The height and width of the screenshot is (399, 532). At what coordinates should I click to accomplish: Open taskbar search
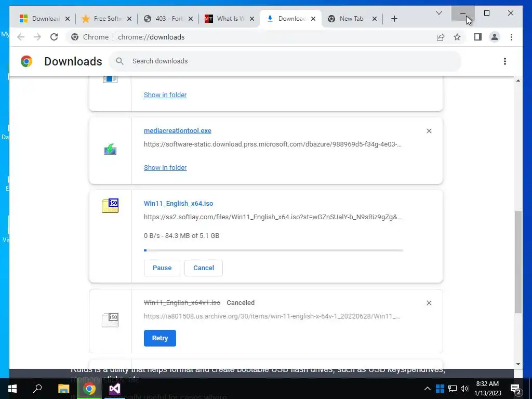click(37, 389)
